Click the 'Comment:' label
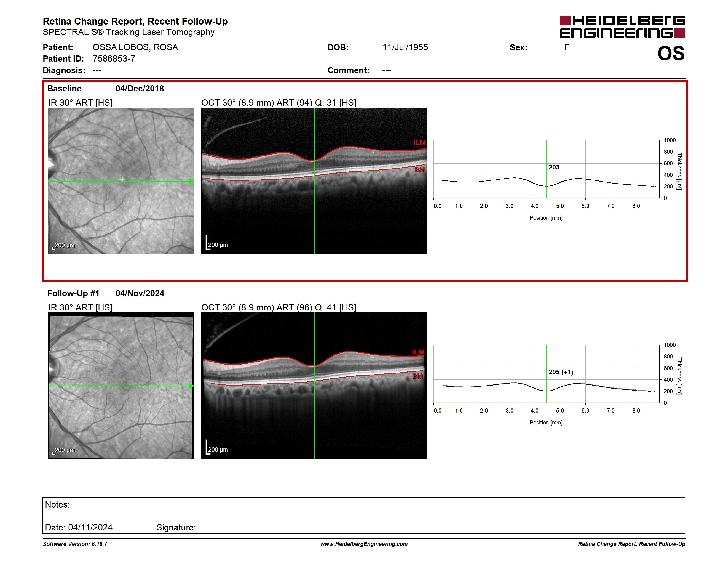The height and width of the screenshot is (563, 728). [348, 70]
